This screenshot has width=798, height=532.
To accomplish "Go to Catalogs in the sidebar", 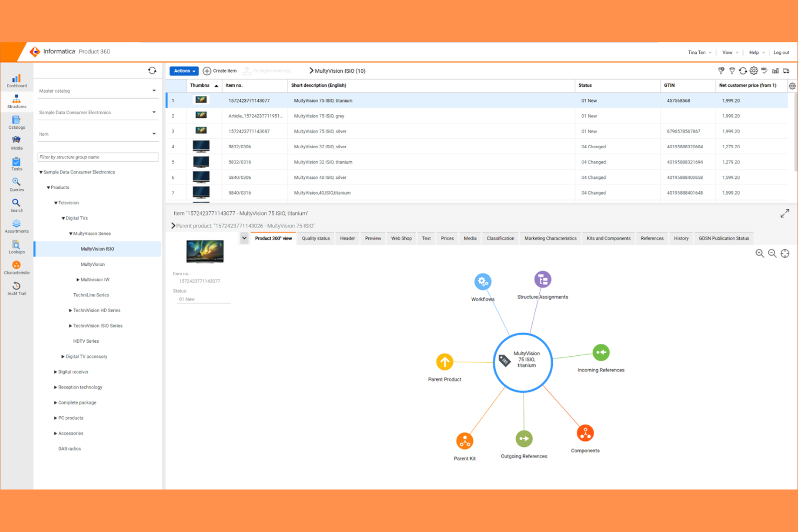I will (x=16, y=122).
